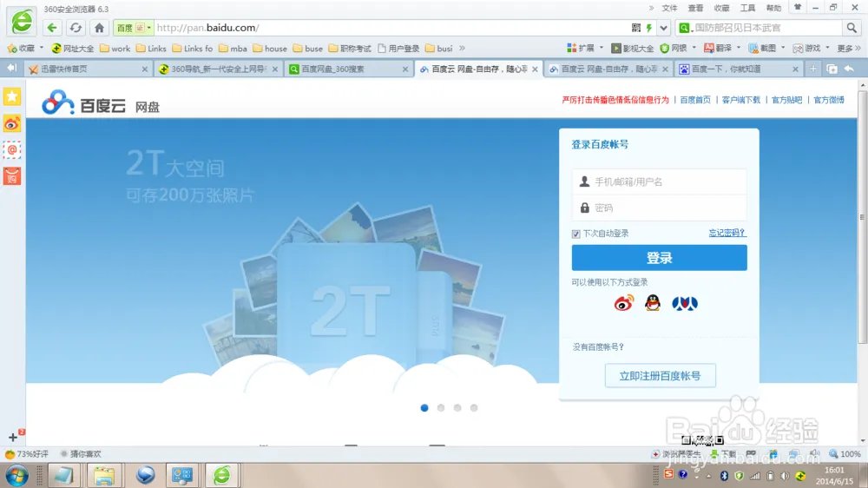The width and height of the screenshot is (868, 488).
Task: Click the tab list windows icon
Action: [x=832, y=69]
